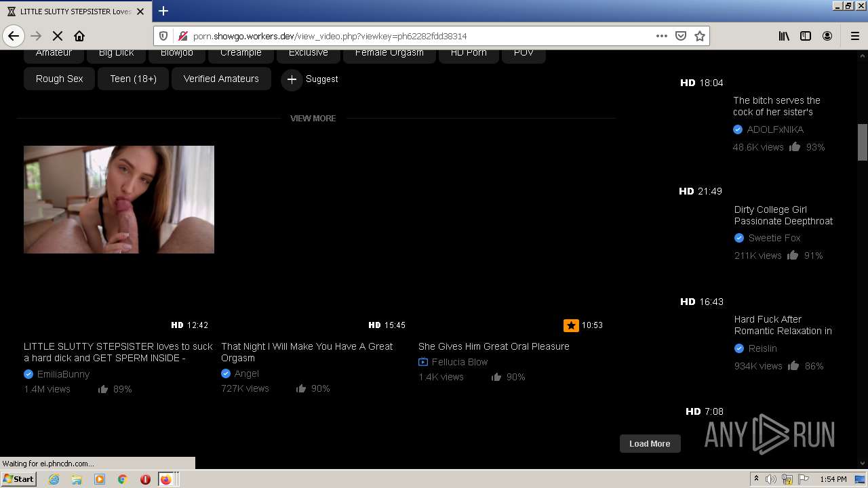
Task: Open the media player taskbar icon
Action: 100,479
